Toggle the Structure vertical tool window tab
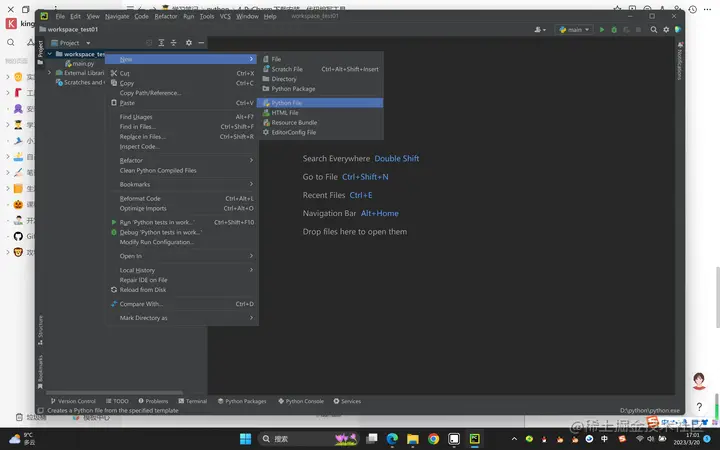 coord(40,330)
